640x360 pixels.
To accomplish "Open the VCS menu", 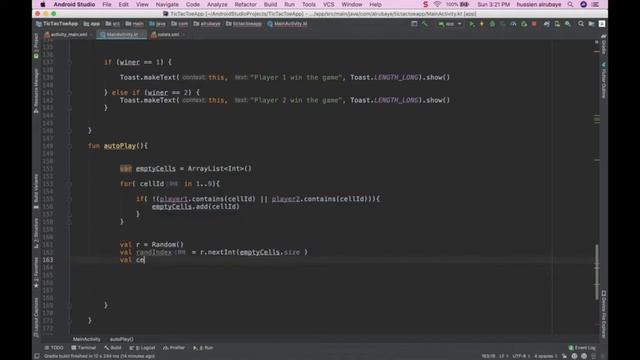I will tap(329, 4).
